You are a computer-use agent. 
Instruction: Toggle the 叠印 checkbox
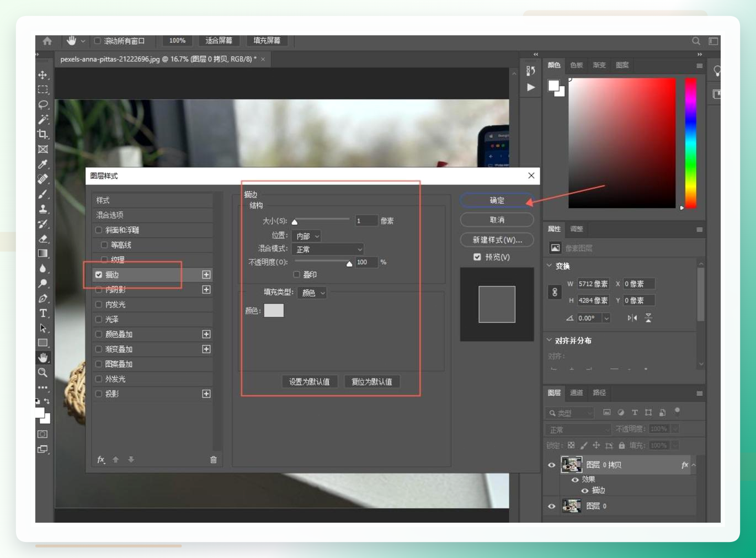pos(297,274)
